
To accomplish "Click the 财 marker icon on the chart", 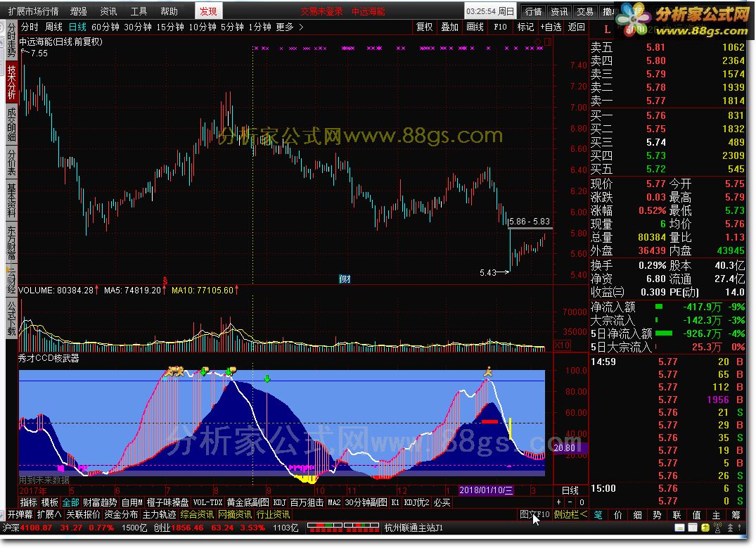I will 345,279.
